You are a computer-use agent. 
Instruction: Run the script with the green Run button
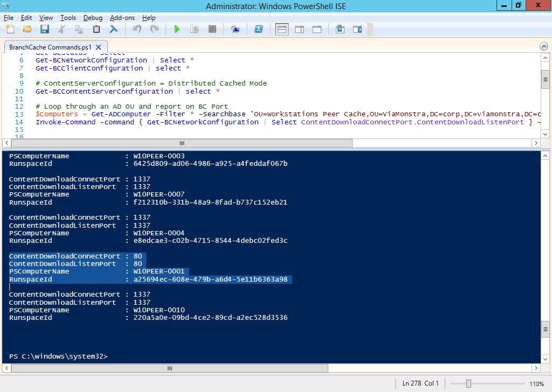click(x=177, y=29)
